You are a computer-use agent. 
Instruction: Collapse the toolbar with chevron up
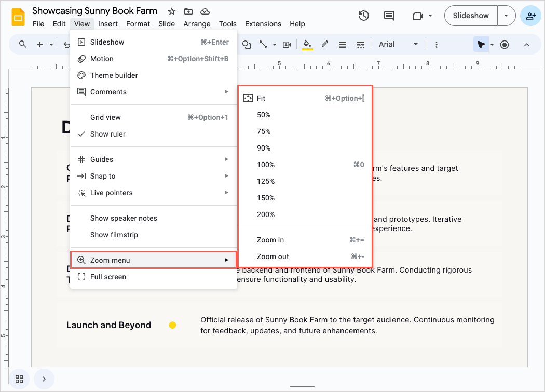tap(527, 45)
